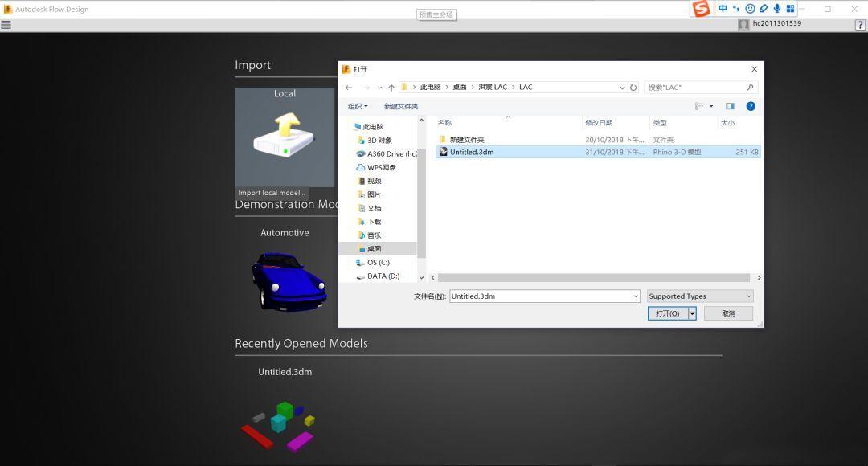
Task: Click the help question mark in Flow Design
Action: (x=861, y=25)
